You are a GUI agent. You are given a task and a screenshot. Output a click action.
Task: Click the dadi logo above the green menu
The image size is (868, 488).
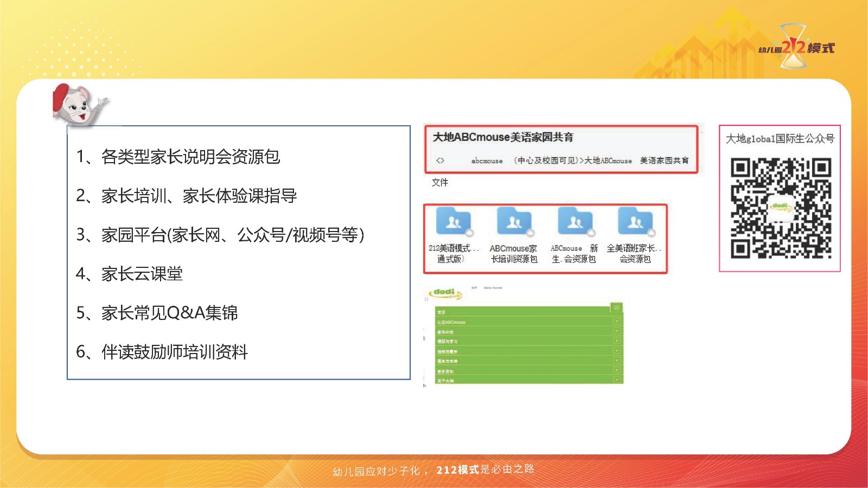tap(445, 293)
